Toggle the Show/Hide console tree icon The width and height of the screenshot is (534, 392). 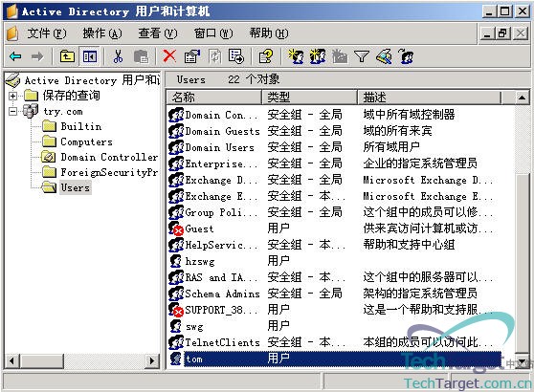click(x=90, y=56)
